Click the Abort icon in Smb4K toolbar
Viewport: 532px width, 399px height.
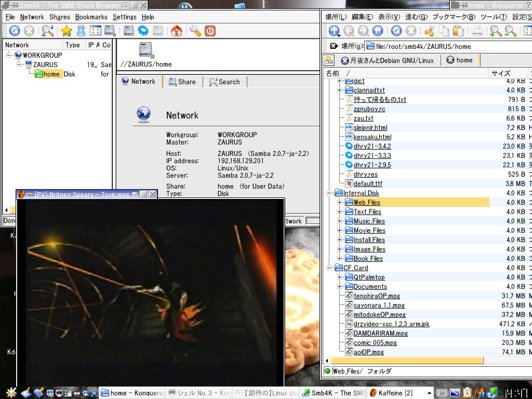tap(29, 31)
